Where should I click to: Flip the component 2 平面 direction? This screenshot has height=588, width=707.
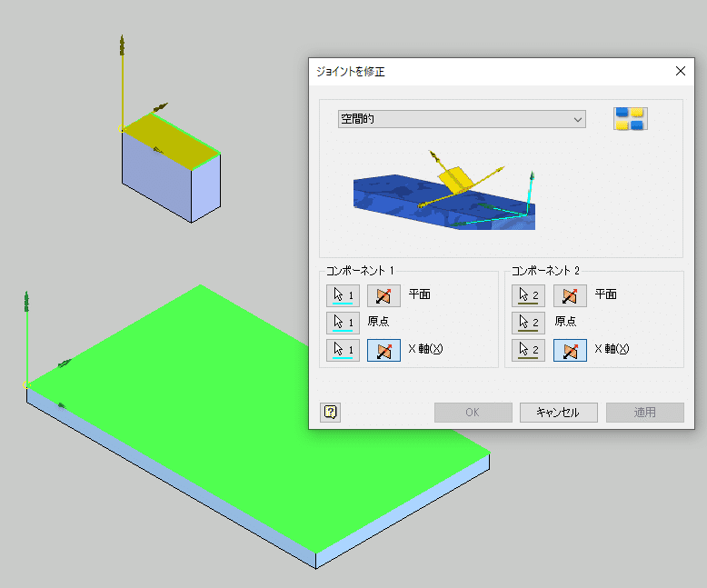570,295
